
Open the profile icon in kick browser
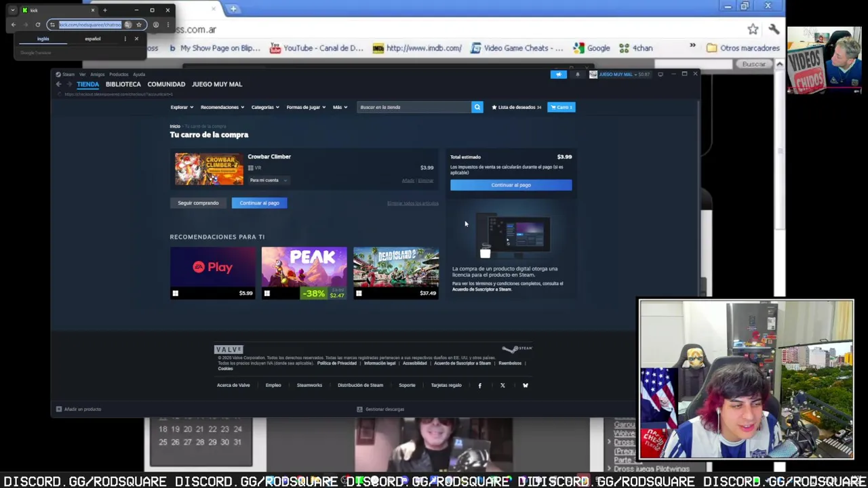click(x=156, y=24)
